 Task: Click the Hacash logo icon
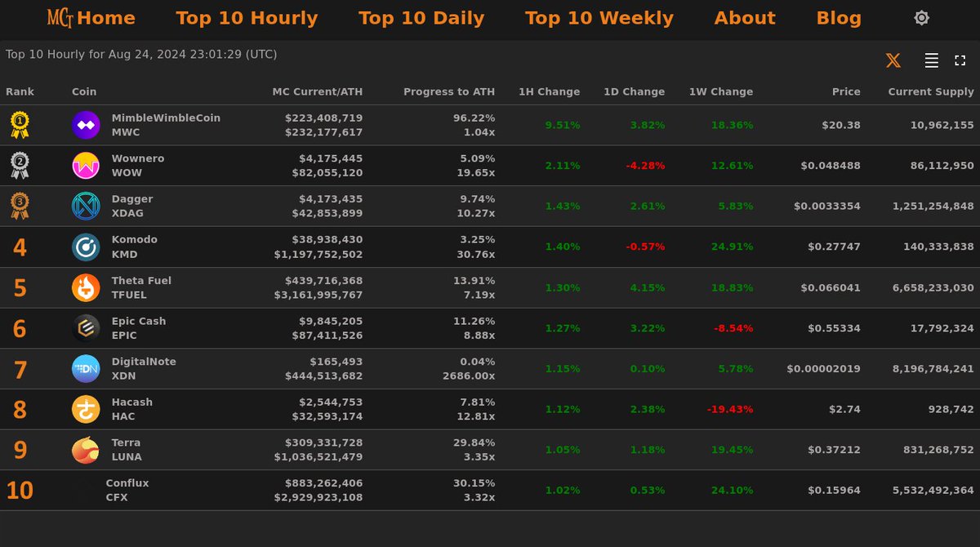tap(86, 409)
